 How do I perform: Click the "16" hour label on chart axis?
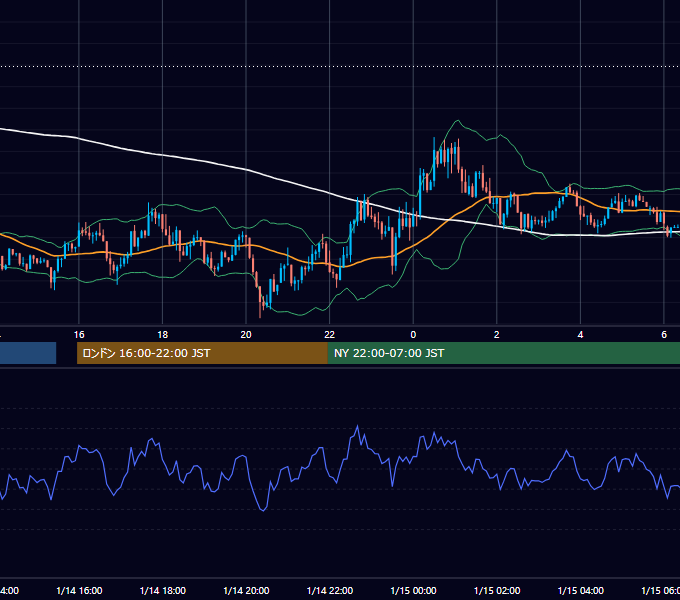coord(79,334)
